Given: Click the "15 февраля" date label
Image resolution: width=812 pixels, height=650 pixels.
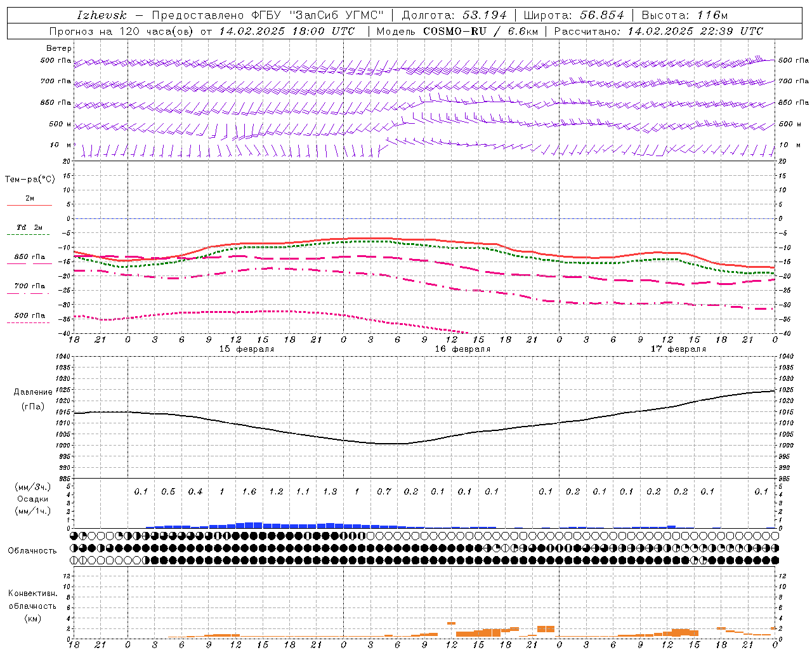Looking at the screenshot, I should point(247,349).
